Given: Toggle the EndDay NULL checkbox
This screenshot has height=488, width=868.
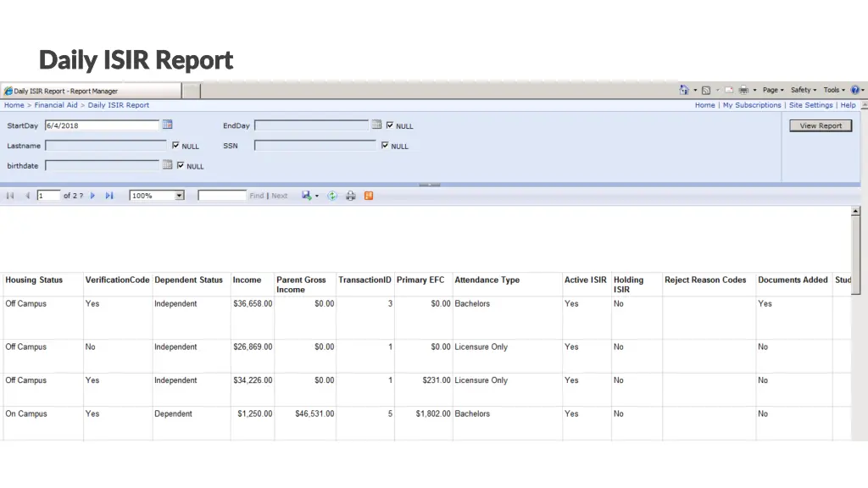Looking at the screenshot, I should pos(390,125).
